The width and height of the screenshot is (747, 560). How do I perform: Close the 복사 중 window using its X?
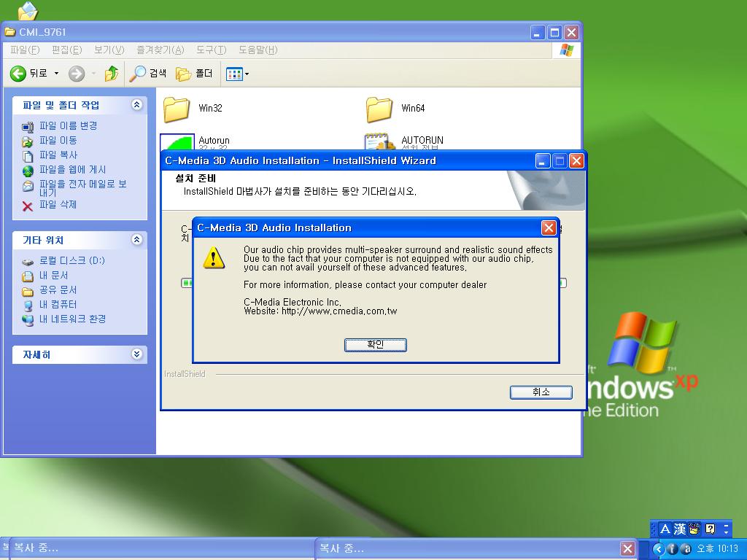(x=628, y=548)
